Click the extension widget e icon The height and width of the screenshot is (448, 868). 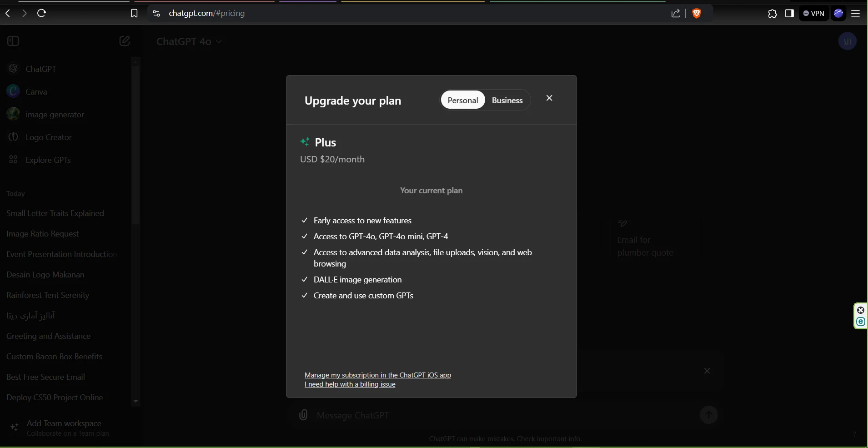(x=861, y=322)
